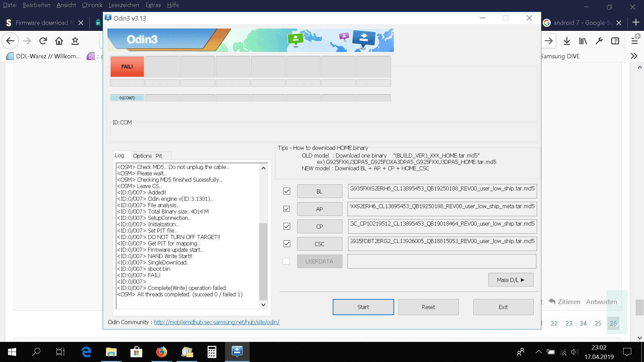Click the AP firmware path field
The width and height of the screenshot is (644, 362).
(x=442, y=209)
